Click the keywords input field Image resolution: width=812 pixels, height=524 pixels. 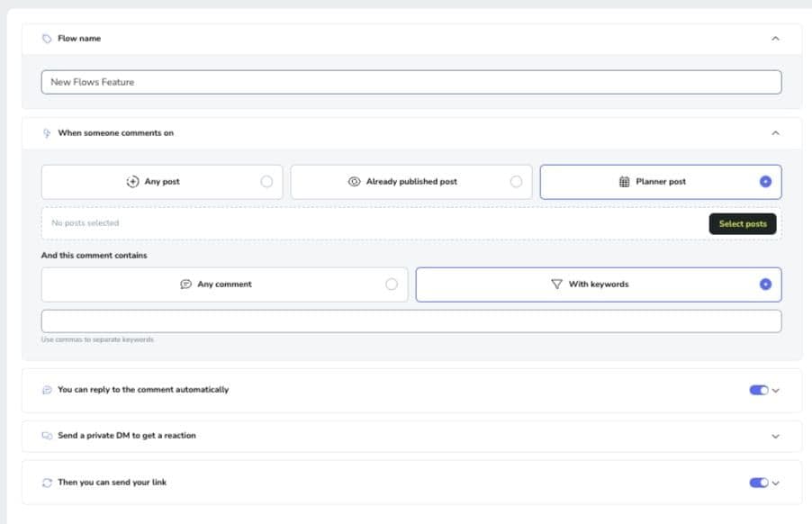[411, 321]
